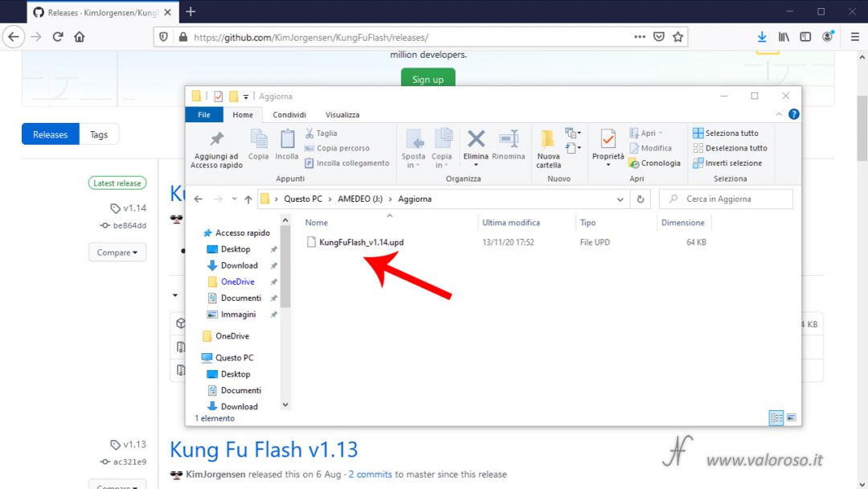Go up one folder level arrow
The height and width of the screenshot is (489, 868).
[248, 199]
